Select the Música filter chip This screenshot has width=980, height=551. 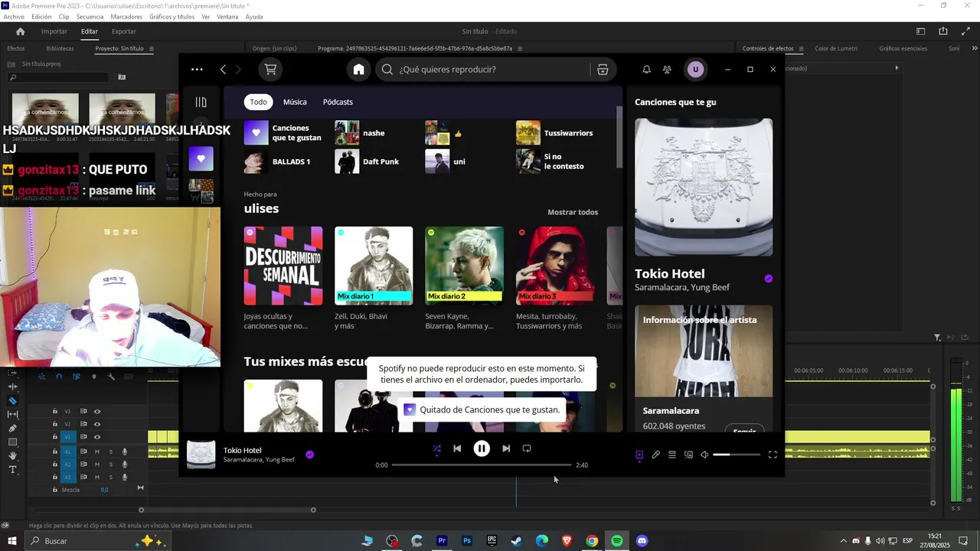click(x=295, y=102)
